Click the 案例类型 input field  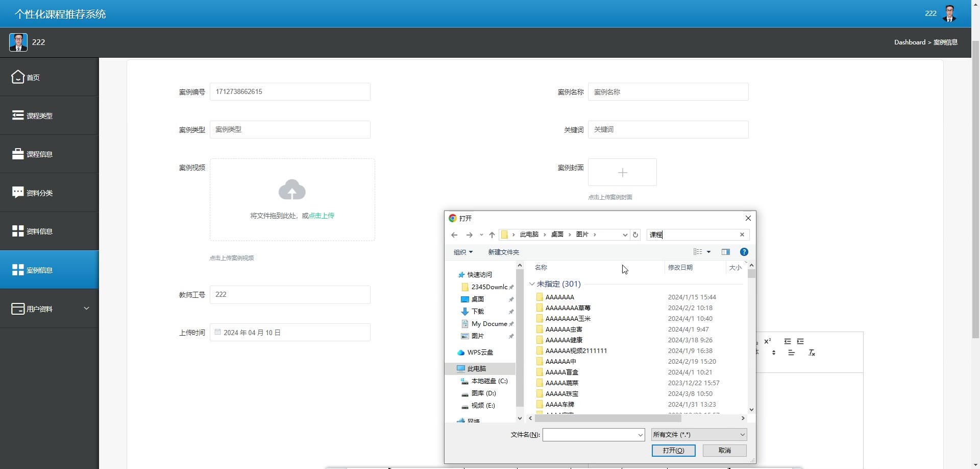point(290,130)
